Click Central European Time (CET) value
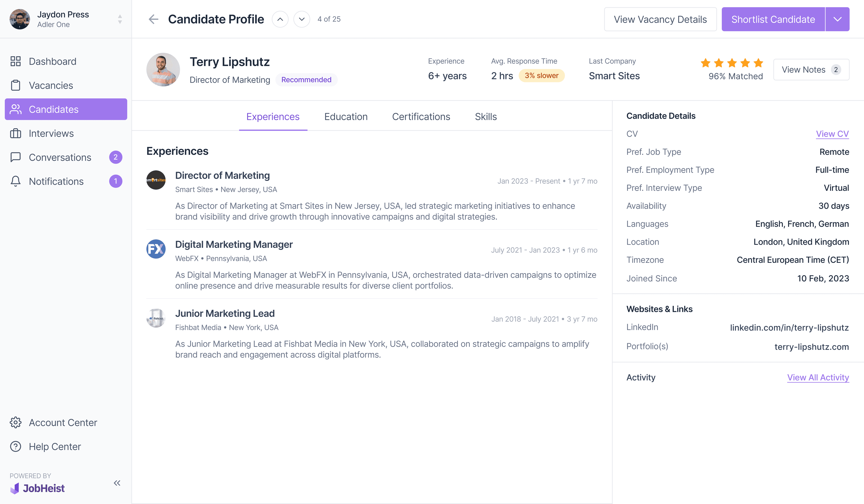Image resolution: width=864 pixels, height=504 pixels. pyautogui.click(x=793, y=260)
